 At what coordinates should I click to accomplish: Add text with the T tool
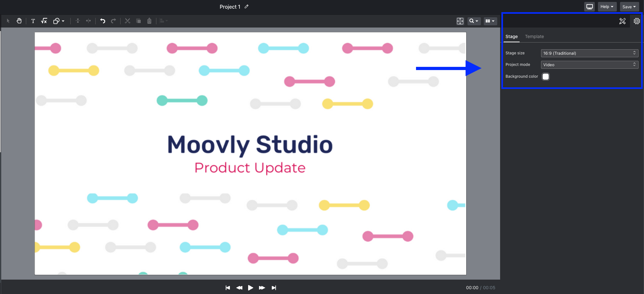coord(33,21)
